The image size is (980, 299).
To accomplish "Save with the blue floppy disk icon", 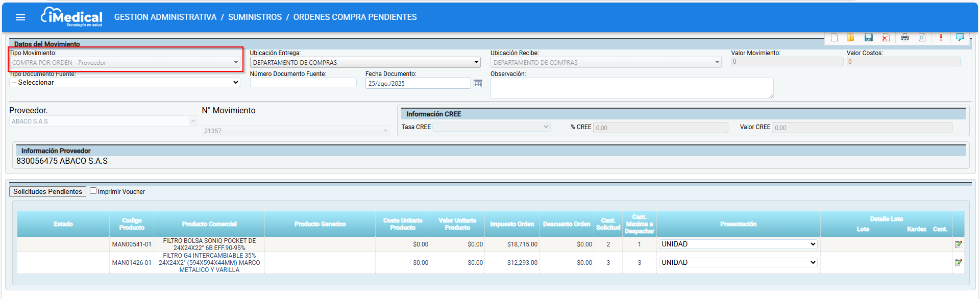I will pyautogui.click(x=868, y=38).
